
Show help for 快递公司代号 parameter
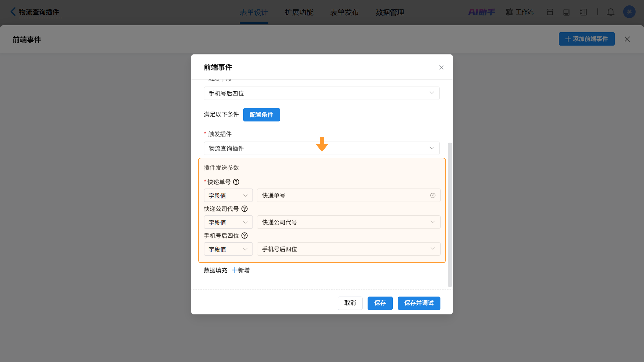(x=245, y=209)
